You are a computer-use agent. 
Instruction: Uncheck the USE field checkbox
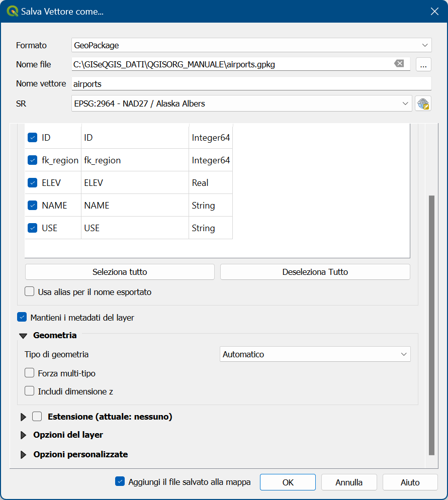[x=33, y=228]
